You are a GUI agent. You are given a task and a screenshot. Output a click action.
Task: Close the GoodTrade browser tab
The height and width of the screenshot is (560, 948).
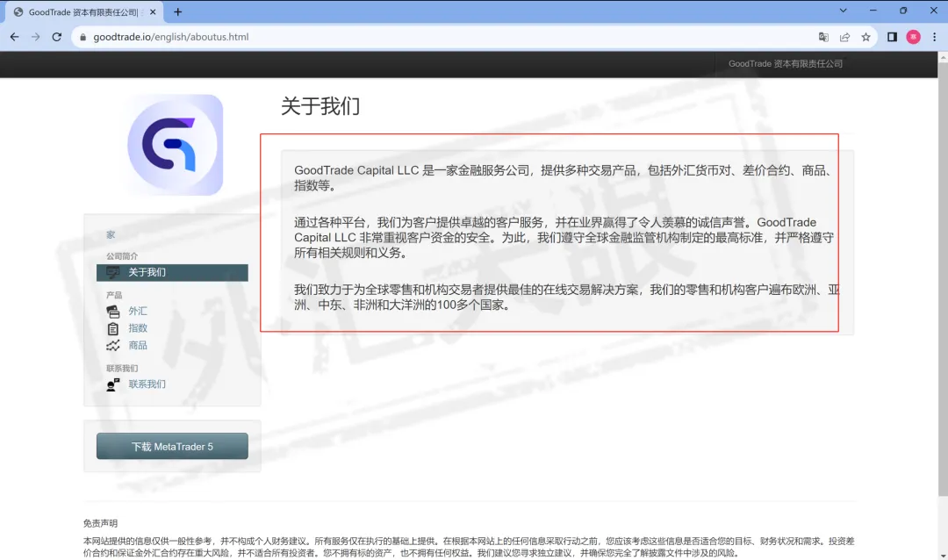point(153,12)
